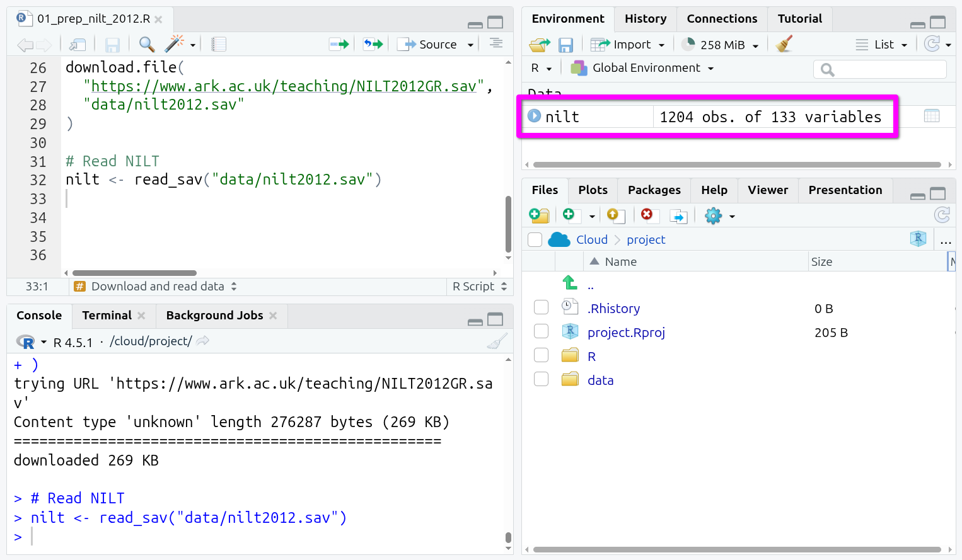Tick the checkbox next to .Rhistory
Image resolution: width=962 pixels, height=560 pixels.
tap(541, 307)
